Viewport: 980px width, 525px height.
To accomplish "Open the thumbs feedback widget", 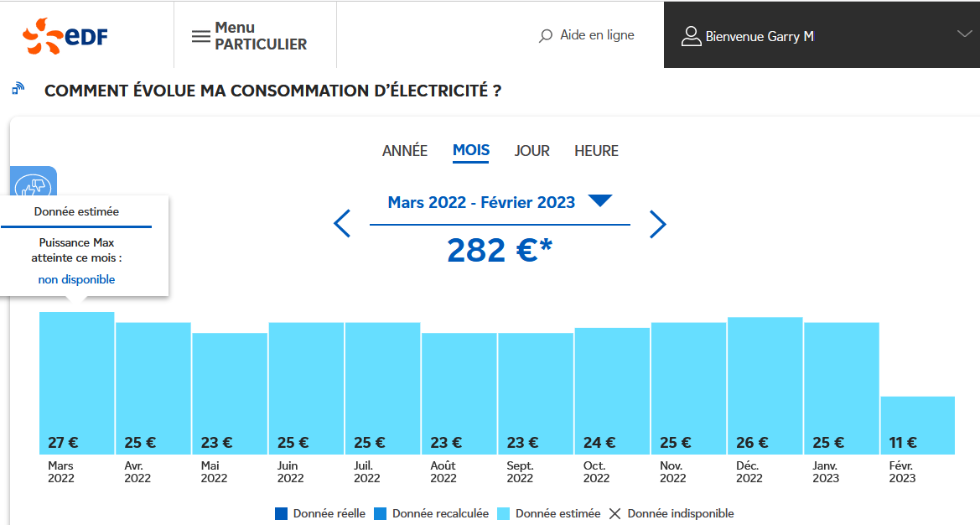I will pyautogui.click(x=34, y=185).
